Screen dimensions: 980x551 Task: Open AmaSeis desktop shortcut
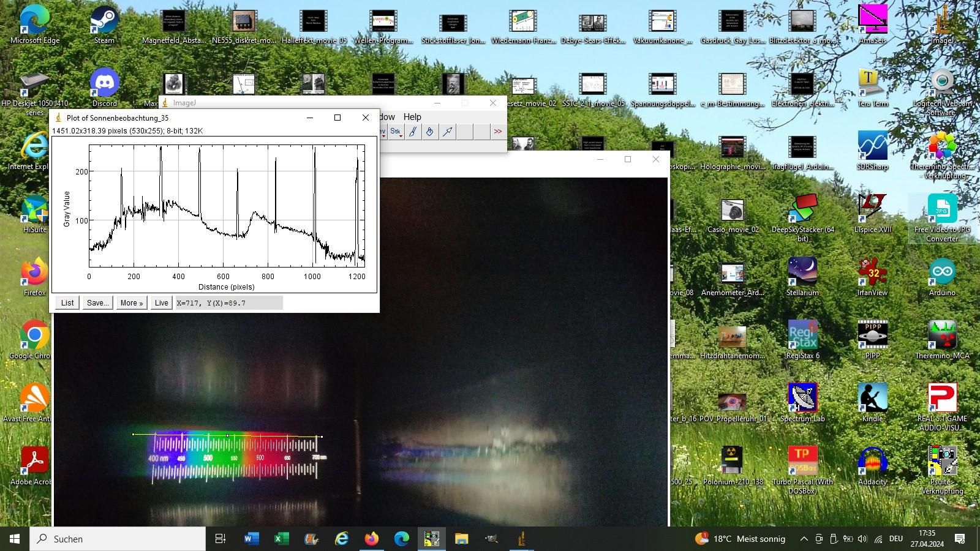click(x=872, y=25)
